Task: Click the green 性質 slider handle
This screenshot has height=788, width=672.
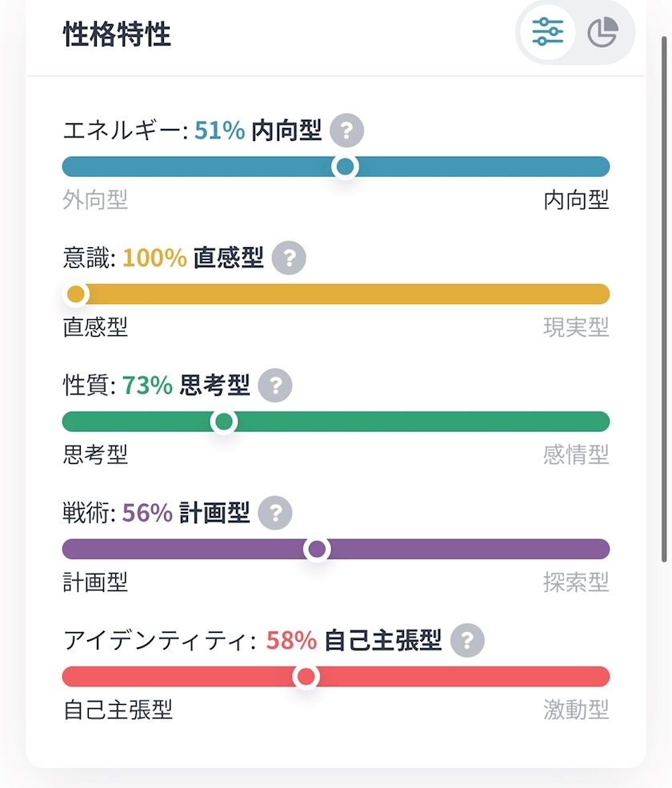Action: click(225, 422)
